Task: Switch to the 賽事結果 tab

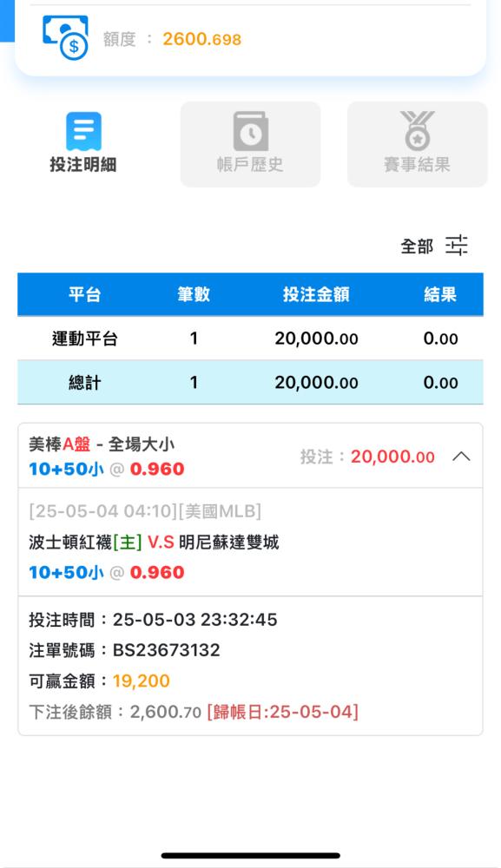Action: [x=418, y=144]
